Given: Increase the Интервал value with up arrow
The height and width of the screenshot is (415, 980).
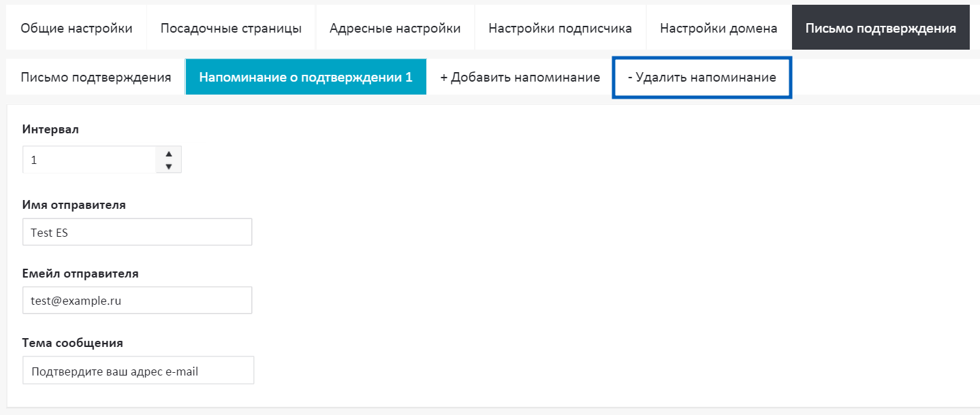Looking at the screenshot, I should click(169, 153).
